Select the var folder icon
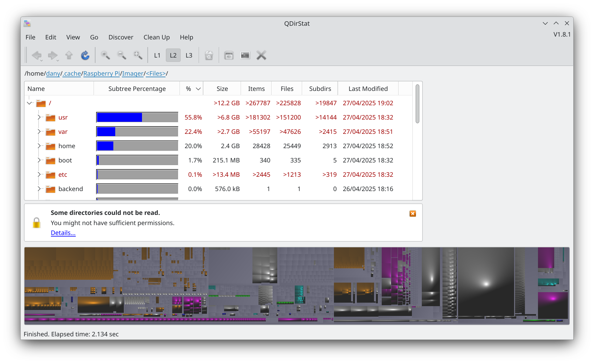The width and height of the screenshot is (594, 364). [x=50, y=132]
